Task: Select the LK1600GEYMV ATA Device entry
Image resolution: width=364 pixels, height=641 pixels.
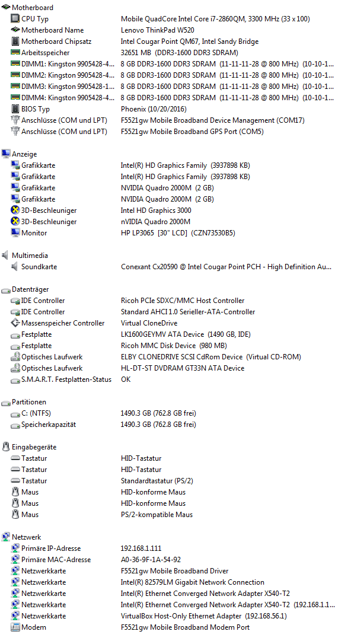Action: point(186,334)
